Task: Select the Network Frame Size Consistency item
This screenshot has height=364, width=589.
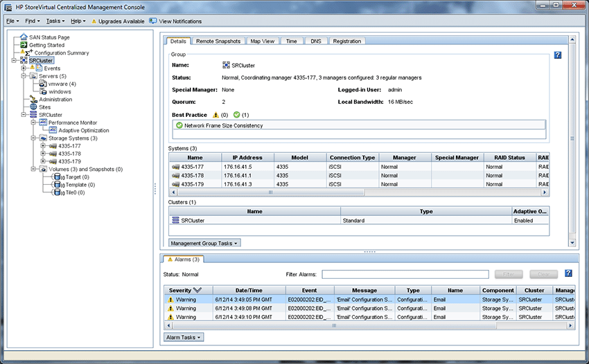Action: [x=359, y=125]
